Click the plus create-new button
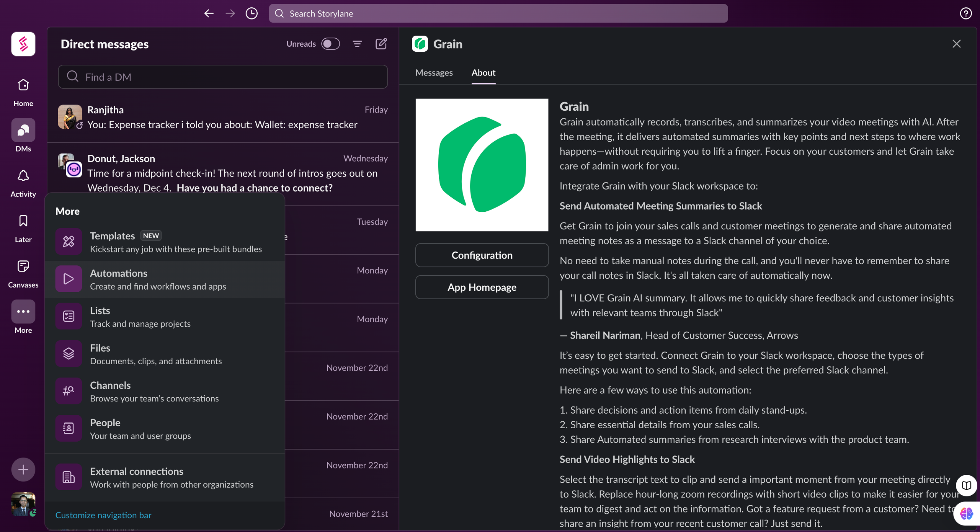The width and height of the screenshot is (980, 532). 23,469
